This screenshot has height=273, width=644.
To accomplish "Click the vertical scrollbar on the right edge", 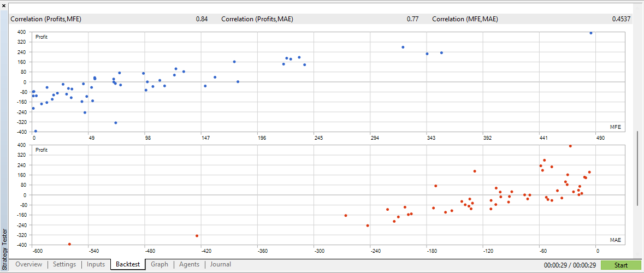I will pos(637,168).
